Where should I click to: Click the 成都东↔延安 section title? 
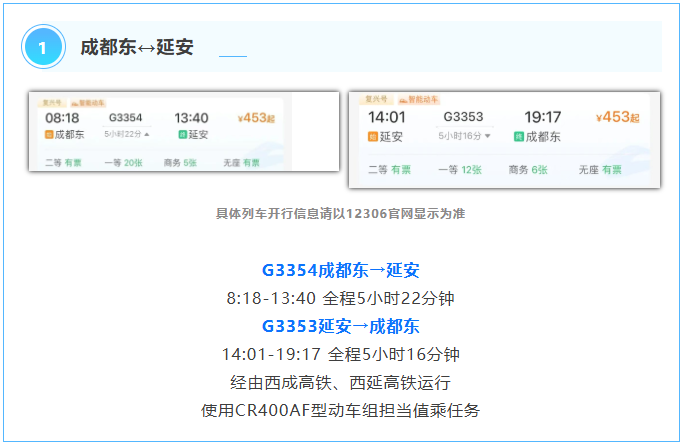pos(137,47)
